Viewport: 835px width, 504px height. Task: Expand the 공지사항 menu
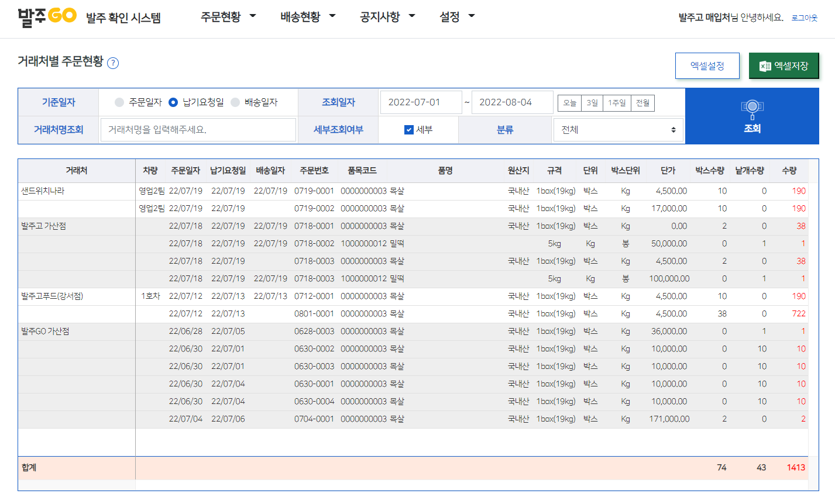[x=387, y=17]
